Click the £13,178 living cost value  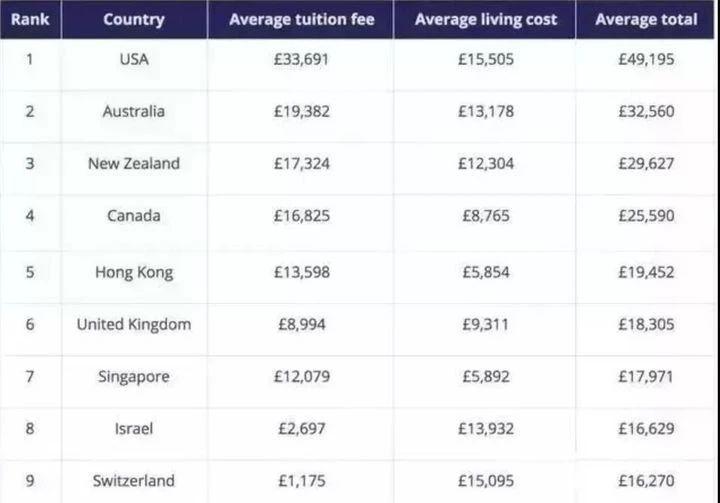point(486,111)
